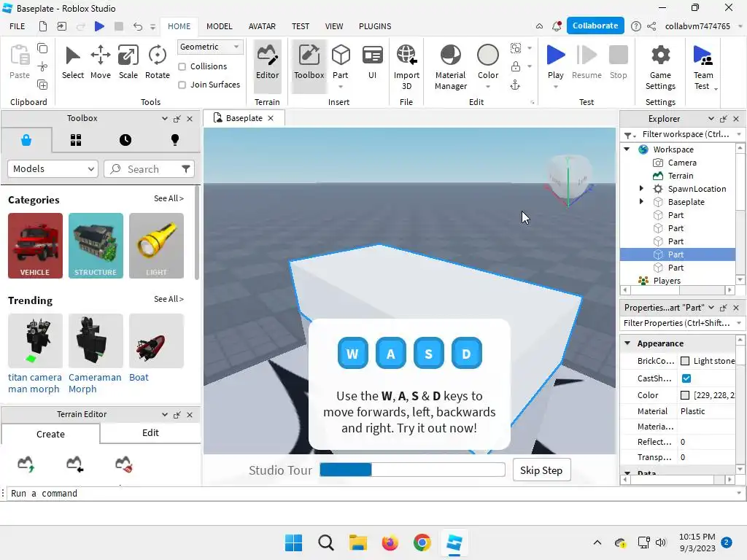Click the share icon near username
The image size is (747, 560).
click(x=651, y=26)
